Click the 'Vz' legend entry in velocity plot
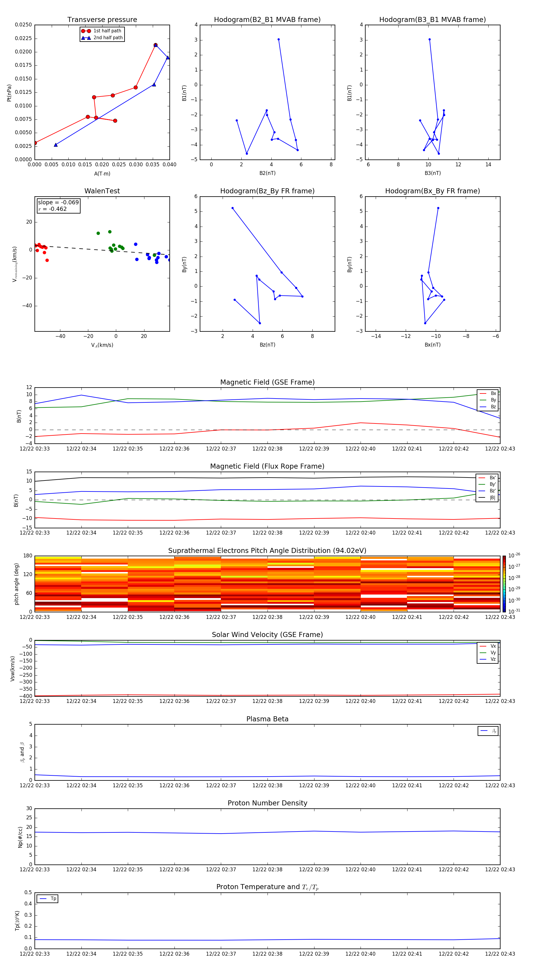The width and height of the screenshot is (535, 980). click(488, 659)
